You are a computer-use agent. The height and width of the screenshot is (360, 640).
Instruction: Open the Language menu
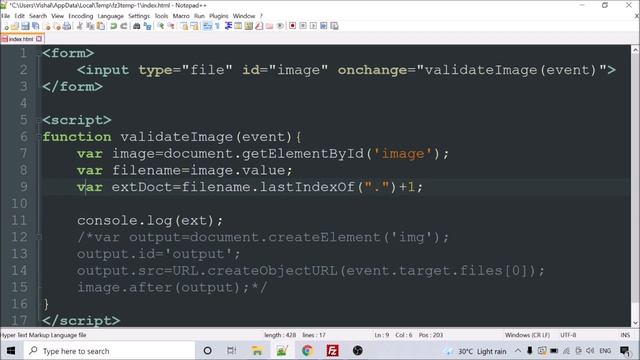coord(111,16)
